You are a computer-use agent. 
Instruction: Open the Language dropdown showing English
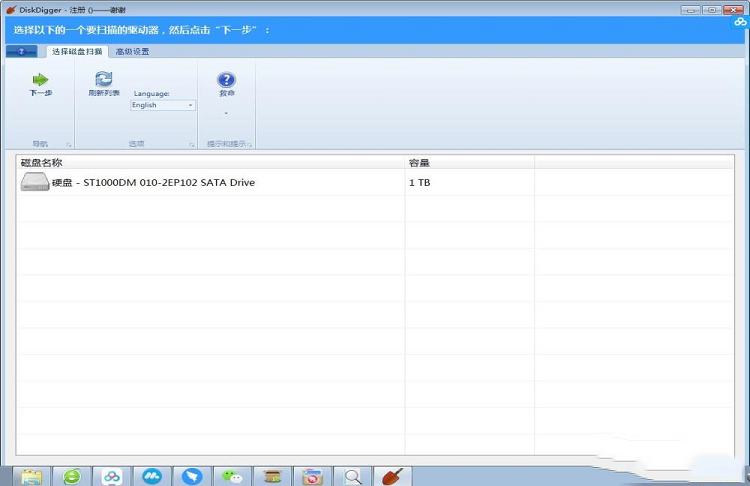click(x=163, y=105)
